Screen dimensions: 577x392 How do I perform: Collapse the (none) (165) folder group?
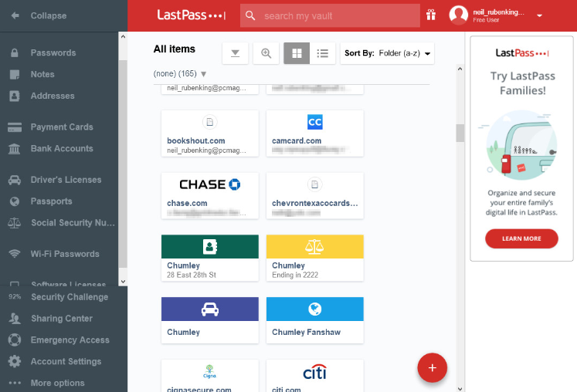coord(203,74)
